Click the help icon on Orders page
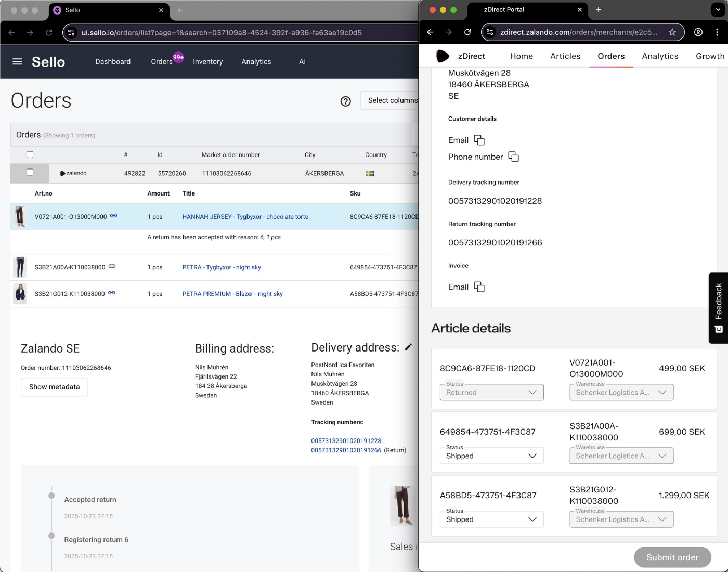Screen dimensions: 728x572 [346, 101]
